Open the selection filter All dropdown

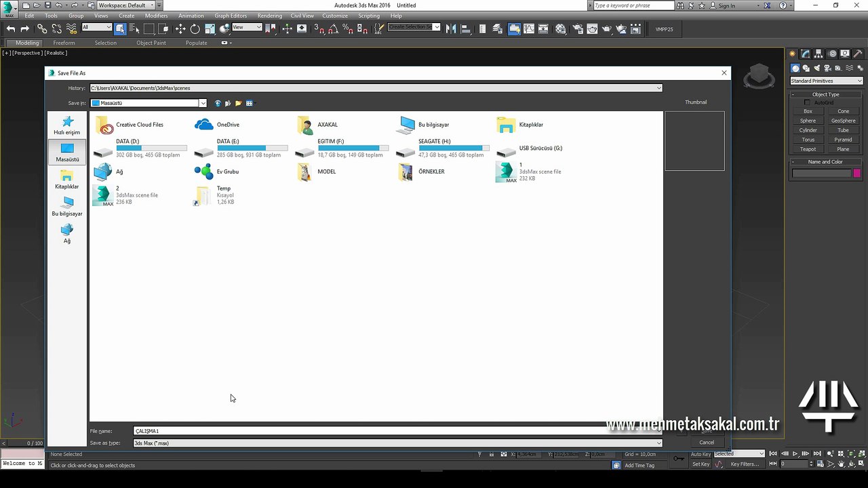pos(96,27)
